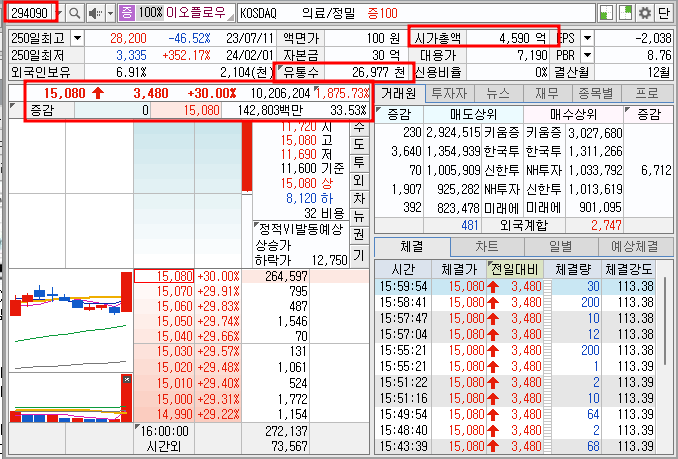Close the volume mini chart with x
This screenshot has height=459, width=678.
coord(127,379)
